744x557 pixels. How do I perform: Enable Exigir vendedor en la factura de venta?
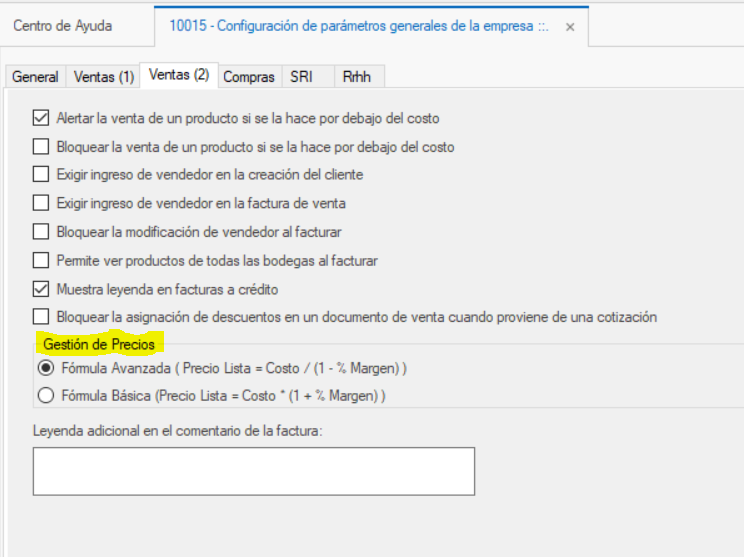point(41,203)
